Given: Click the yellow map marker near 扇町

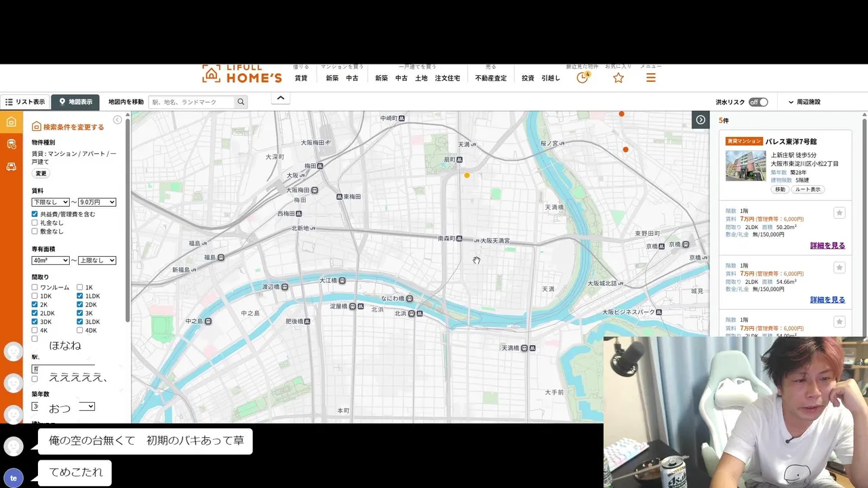Looking at the screenshot, I should coord(467,175).
